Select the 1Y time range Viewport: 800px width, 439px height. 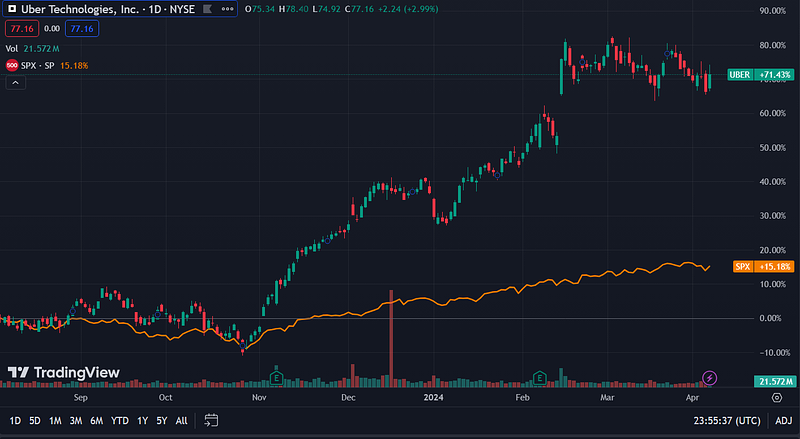tap(142, 421)
